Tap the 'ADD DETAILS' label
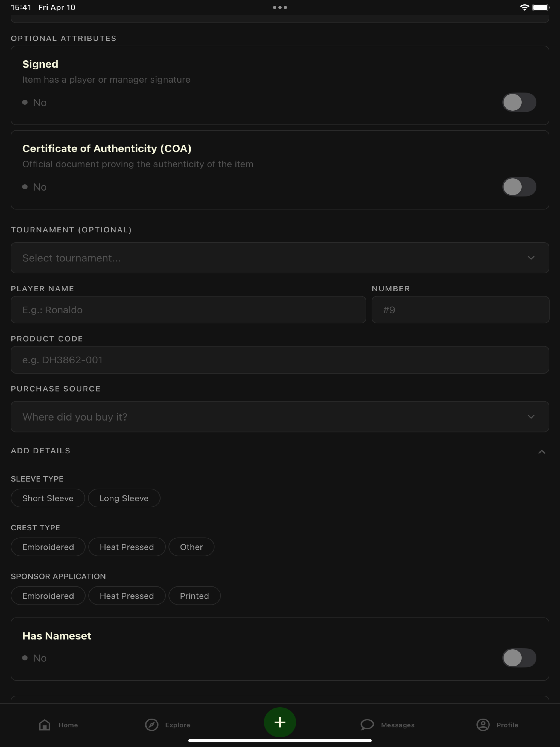560x747 pixels. point(40,451)
